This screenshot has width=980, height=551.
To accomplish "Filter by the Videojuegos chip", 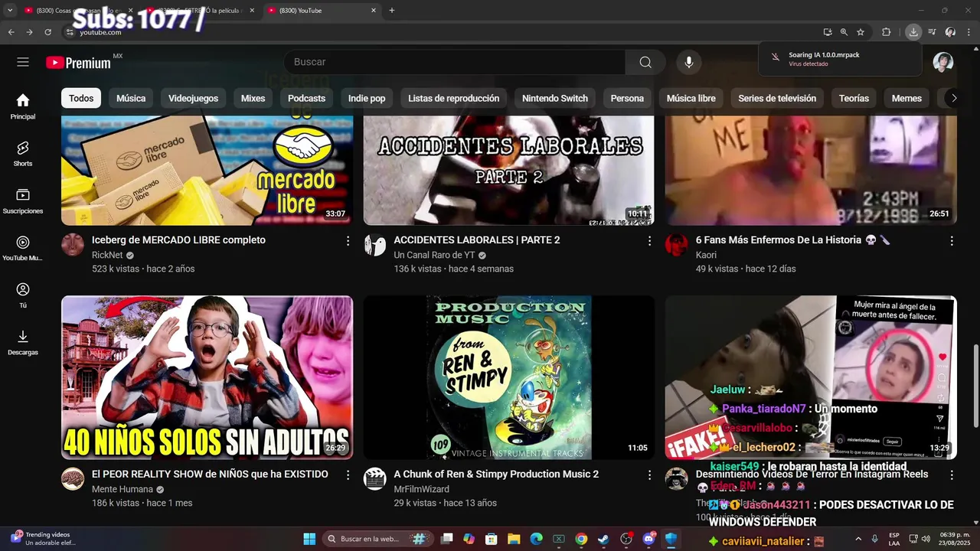I will pos(193,98).
